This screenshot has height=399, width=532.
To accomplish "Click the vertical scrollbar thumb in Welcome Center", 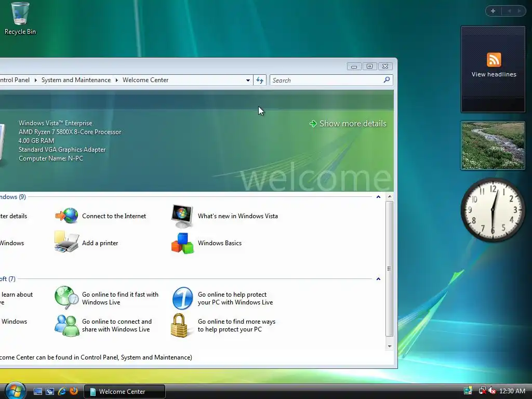I will point(390,269).
